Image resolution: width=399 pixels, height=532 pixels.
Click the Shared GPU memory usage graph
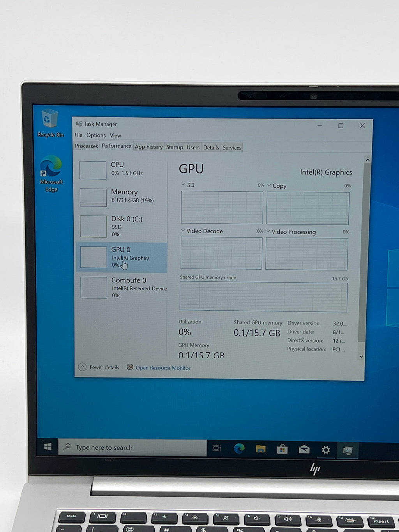pyautogui.click(x=263, y=297)
